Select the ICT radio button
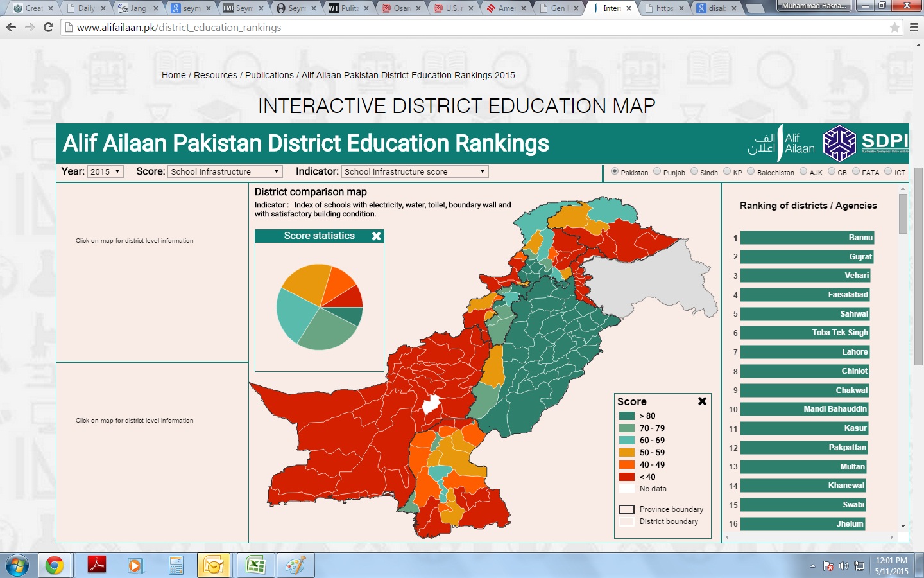Screen dimensions: 924x578 (888, 171)
